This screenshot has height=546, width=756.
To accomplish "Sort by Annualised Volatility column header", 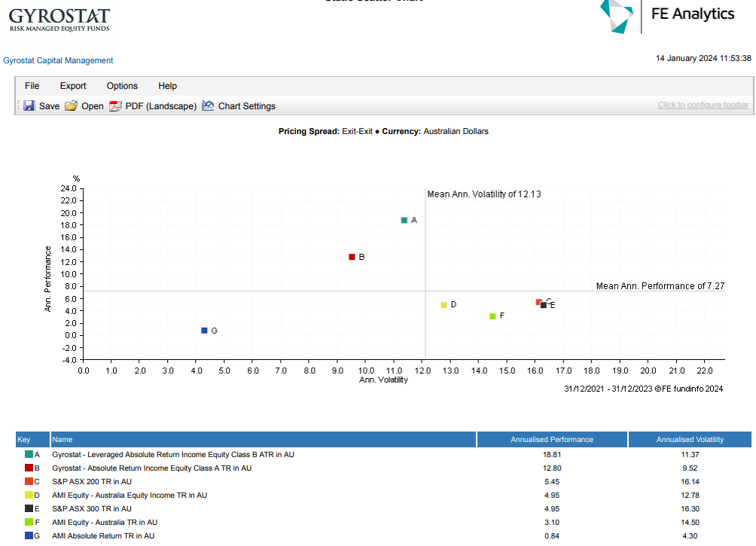I will tap(690, 439).
